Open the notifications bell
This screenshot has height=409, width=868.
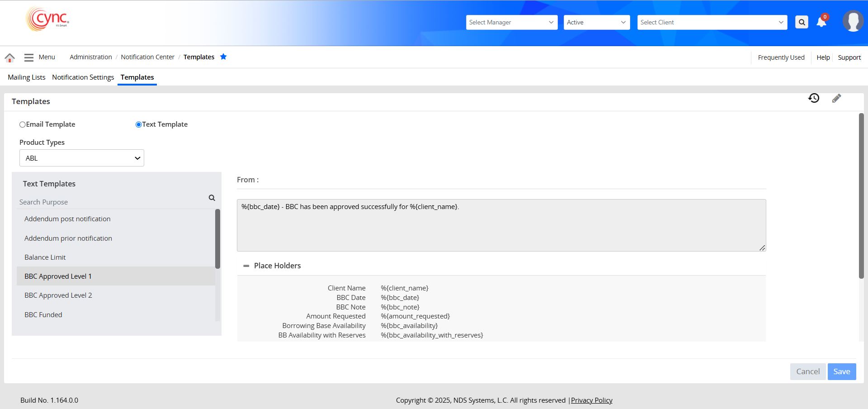[x=821, y=22]
